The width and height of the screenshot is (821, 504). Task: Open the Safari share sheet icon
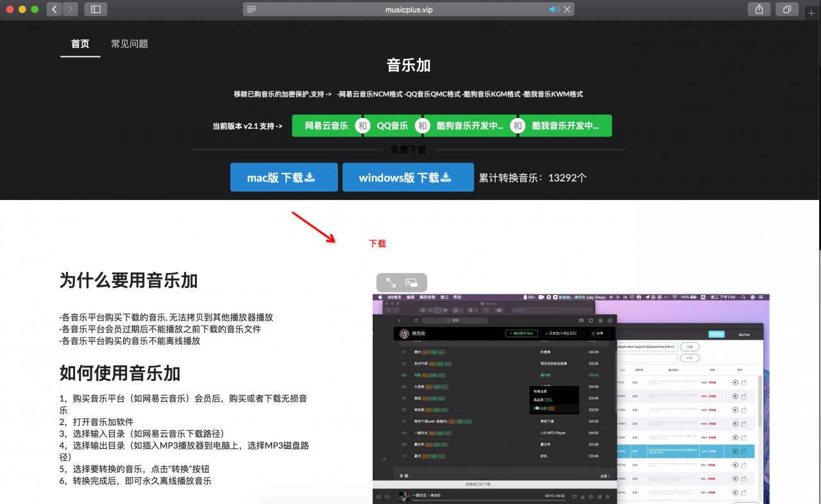click(x=759, y=10)
